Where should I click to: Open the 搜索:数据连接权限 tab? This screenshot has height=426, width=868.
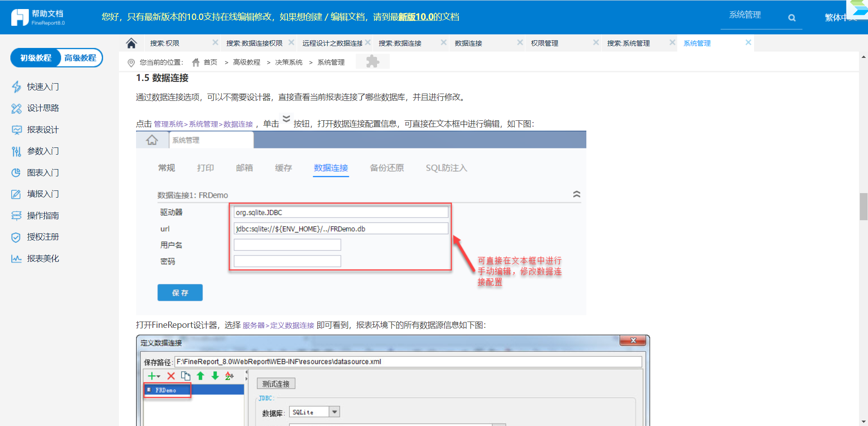(x=254, y=43)
